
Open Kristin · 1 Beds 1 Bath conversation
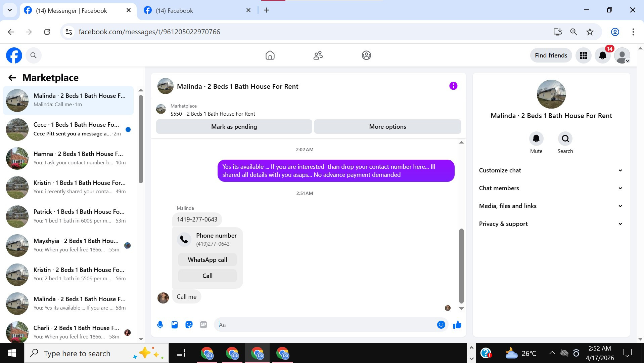[68, 188]
